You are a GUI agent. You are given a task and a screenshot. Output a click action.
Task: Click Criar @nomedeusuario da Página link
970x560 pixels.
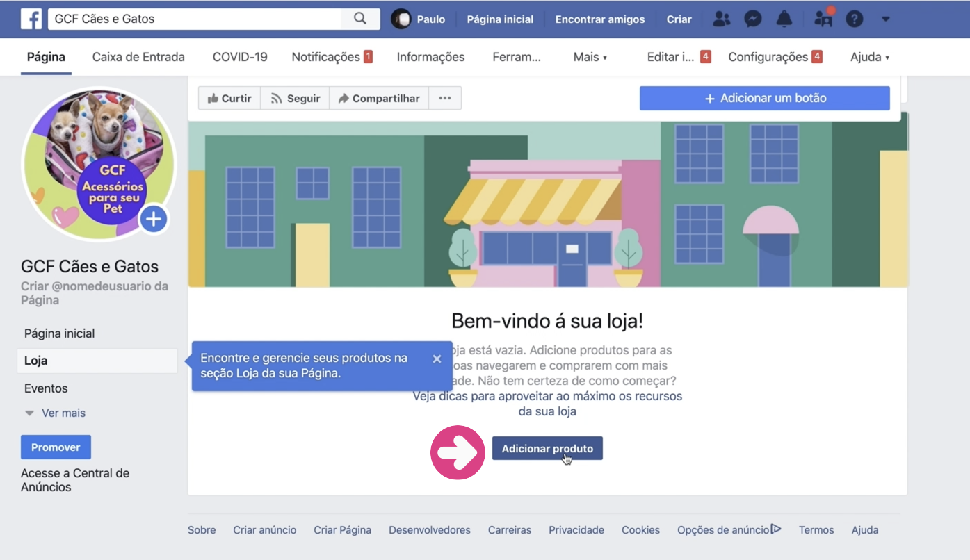[x=95, y=293]
